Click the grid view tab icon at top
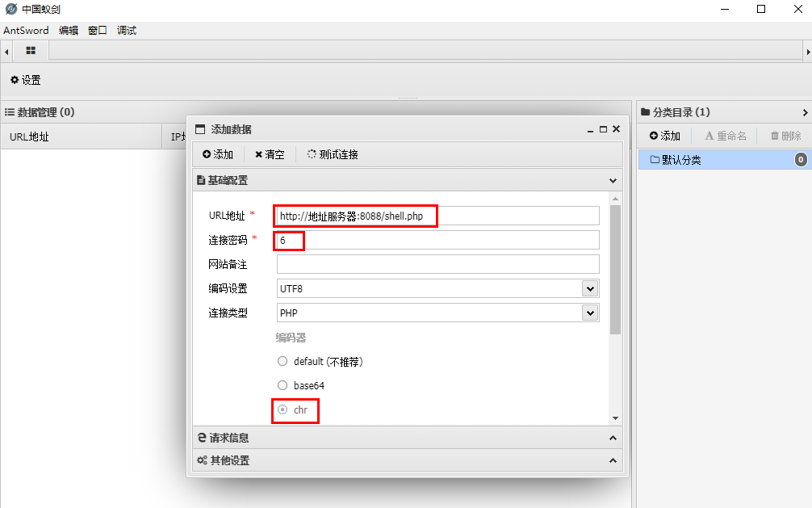 click(x=30, y=50)
